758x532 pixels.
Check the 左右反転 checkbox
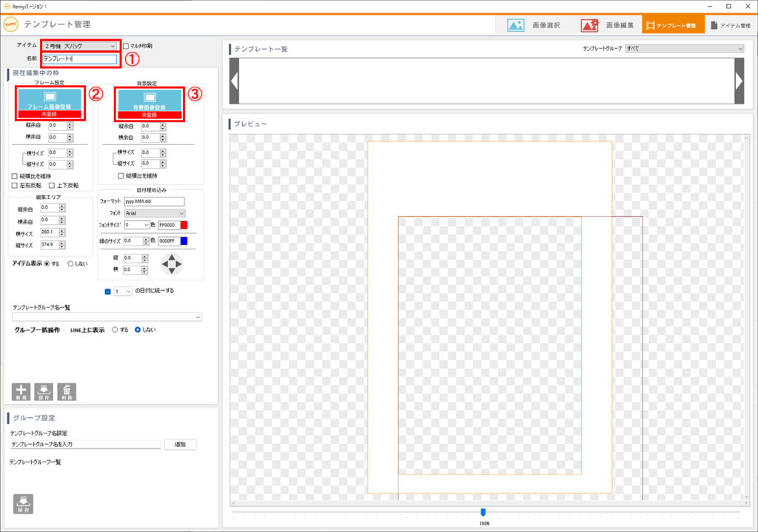[x=15, y=185]
